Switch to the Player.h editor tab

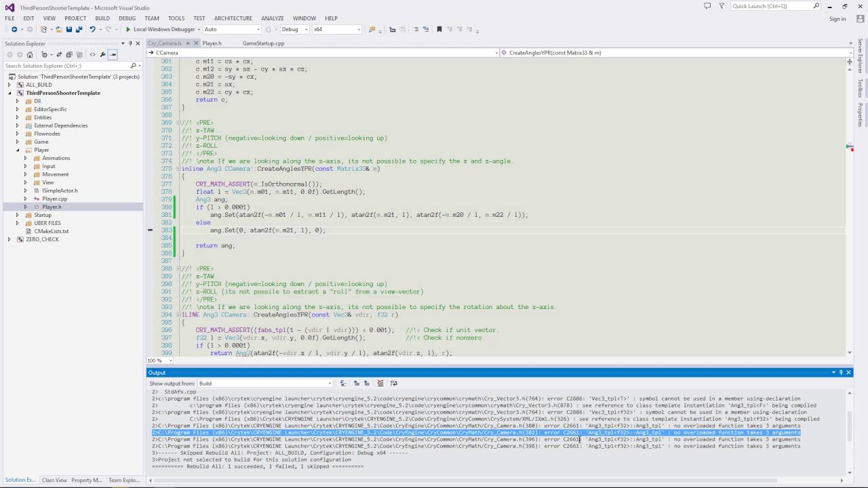(x=212, y=43)
